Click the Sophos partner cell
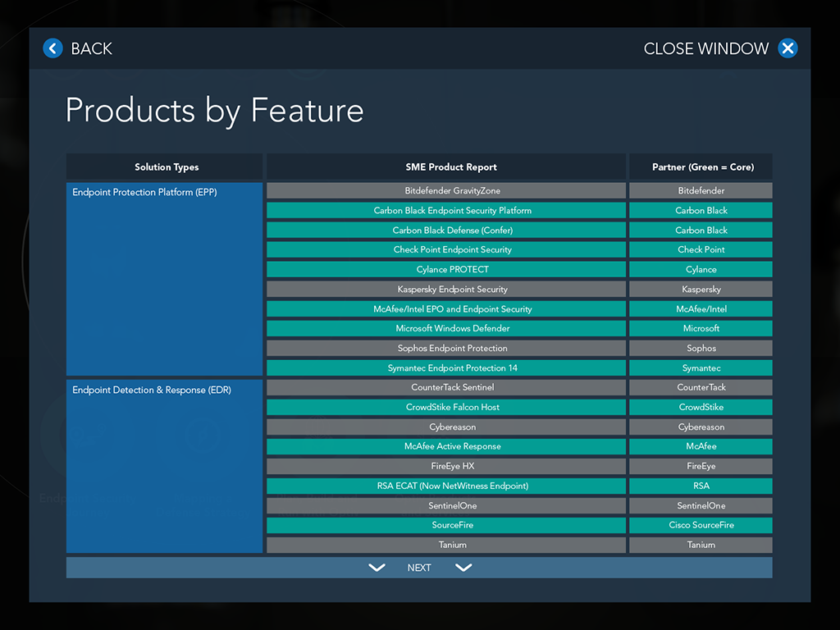 (x=701, y=348)
